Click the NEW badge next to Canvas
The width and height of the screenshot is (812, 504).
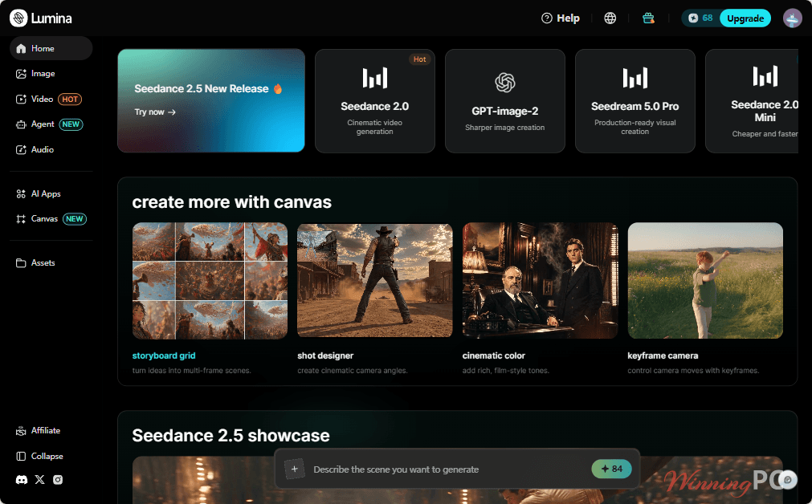75,219
